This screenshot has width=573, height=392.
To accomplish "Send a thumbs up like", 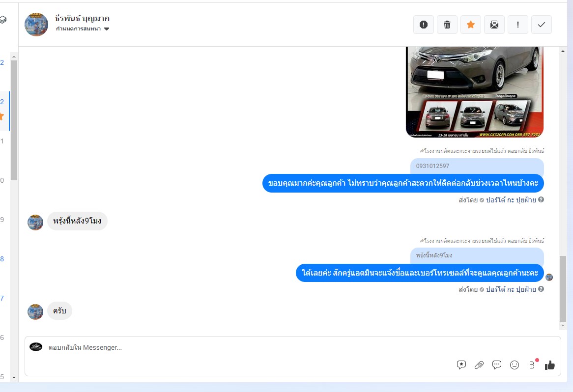I will click(x=549, y=364).
